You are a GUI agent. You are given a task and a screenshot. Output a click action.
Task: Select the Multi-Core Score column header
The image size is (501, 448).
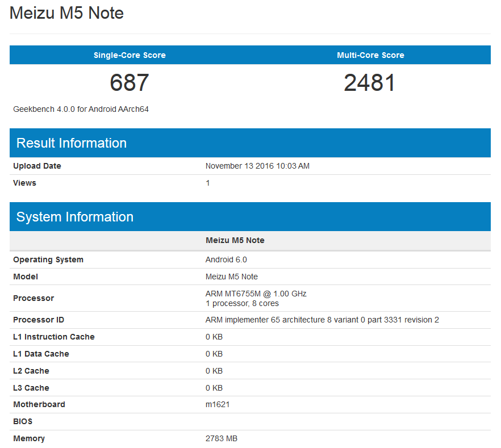(x=370, y=55)
